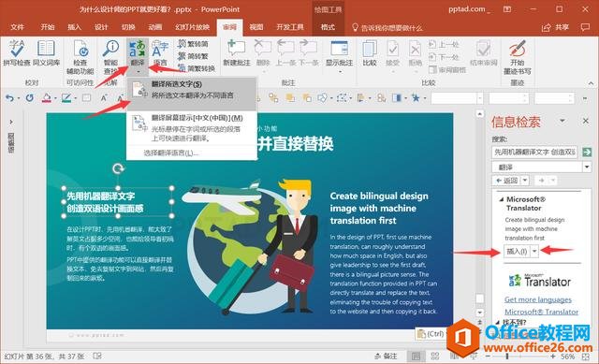Jump to 上一处 previous change
Viewport: 599px width, 364px height.
(x=444, y=45)
